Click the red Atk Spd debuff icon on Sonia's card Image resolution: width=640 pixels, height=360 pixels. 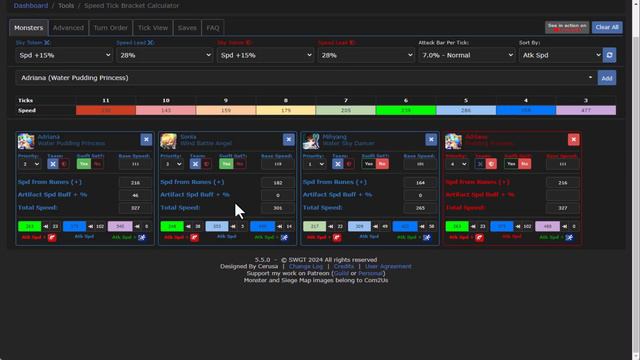194,238
